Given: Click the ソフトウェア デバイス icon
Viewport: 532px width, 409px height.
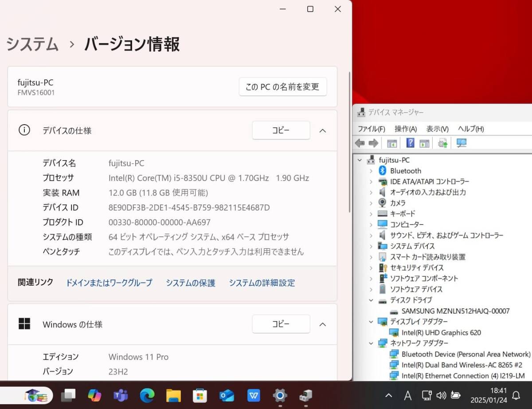Looking at the screenshot, I should [382, 289].
